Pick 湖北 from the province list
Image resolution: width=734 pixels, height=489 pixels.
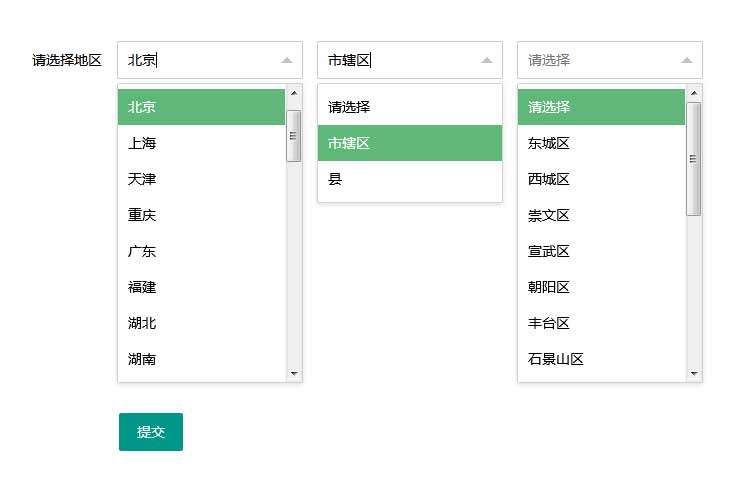(201, 323)
